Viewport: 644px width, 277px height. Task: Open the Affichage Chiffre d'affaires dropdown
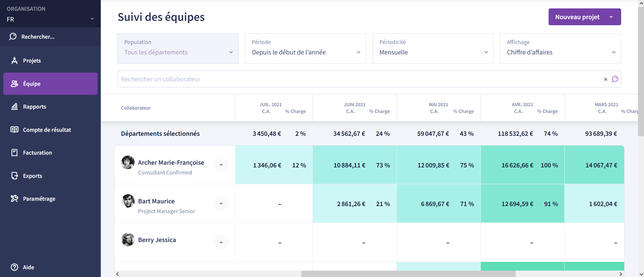(560, 48)
